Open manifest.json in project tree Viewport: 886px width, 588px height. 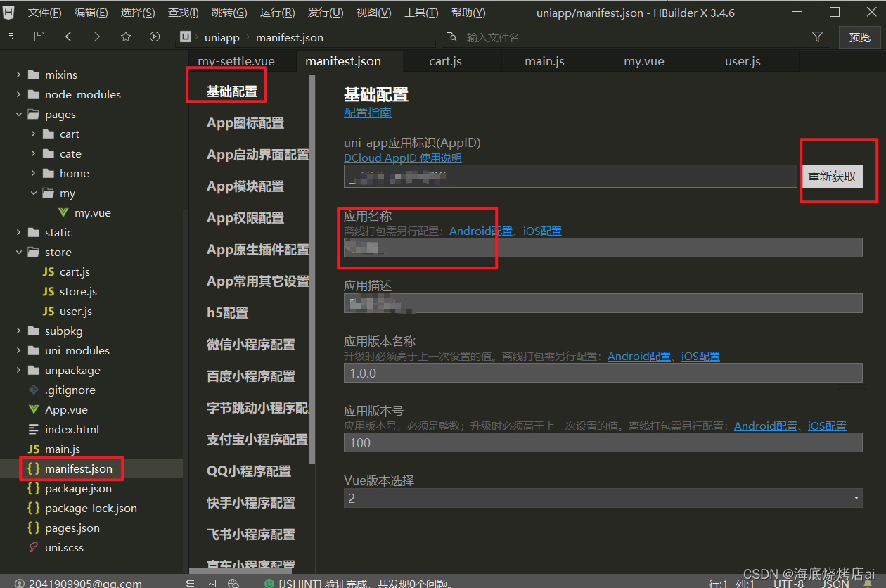tap(78, 468)
